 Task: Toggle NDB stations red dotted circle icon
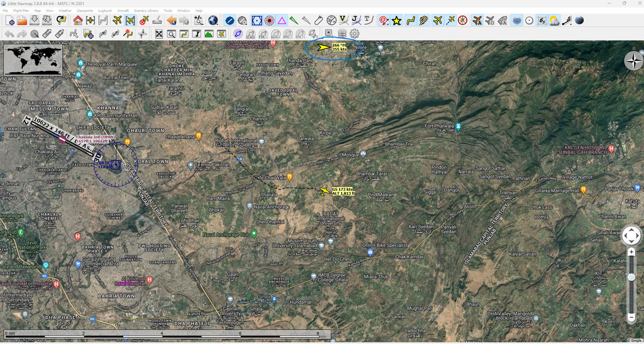269,21
